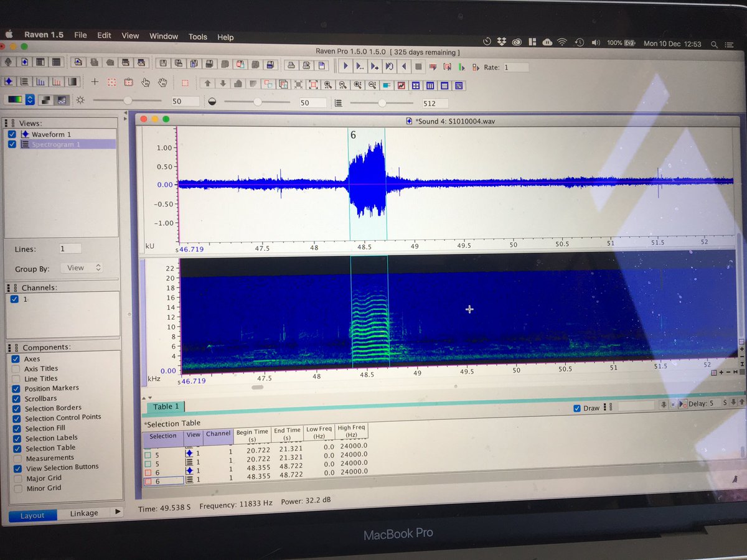
Task: Disable the Position Markers checkbox
Action: (x=16, y=388)
